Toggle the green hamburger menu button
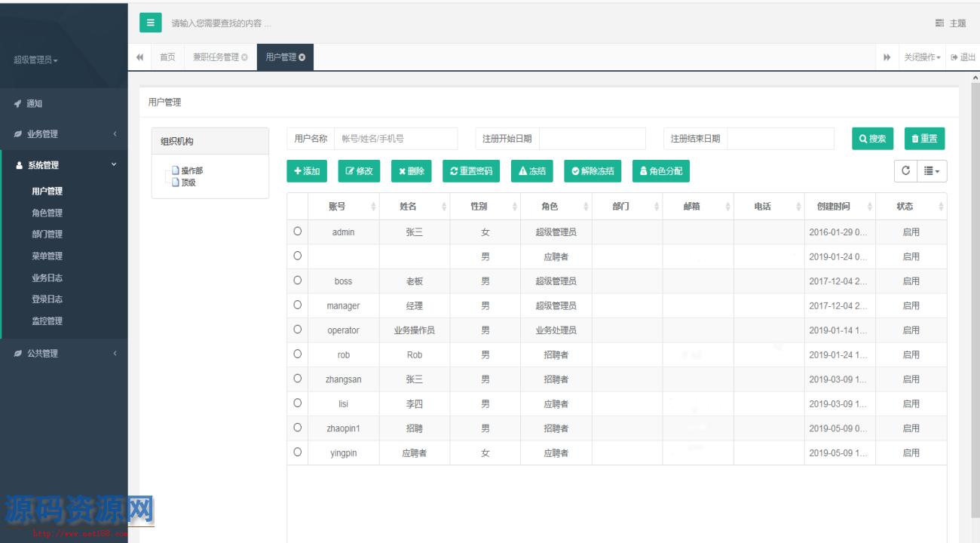The image size is (980, 543). point(151,23)
